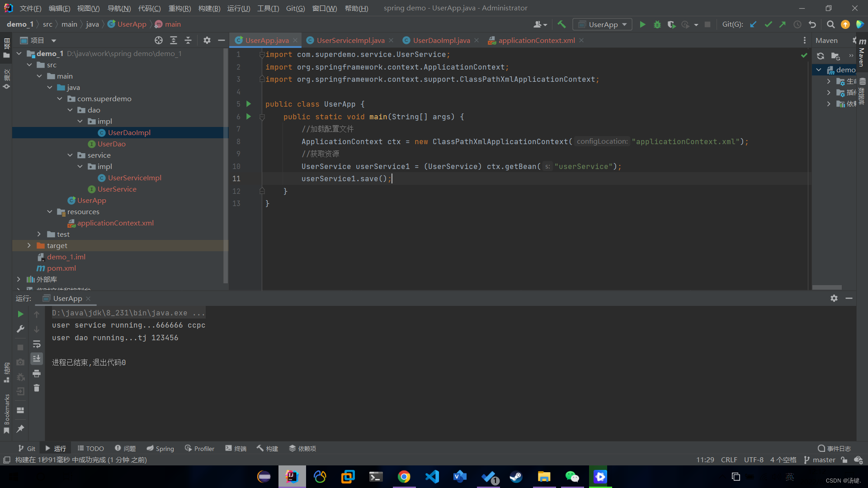
Task: Expand the target folder in tree
Action: [x=29, y=245]
